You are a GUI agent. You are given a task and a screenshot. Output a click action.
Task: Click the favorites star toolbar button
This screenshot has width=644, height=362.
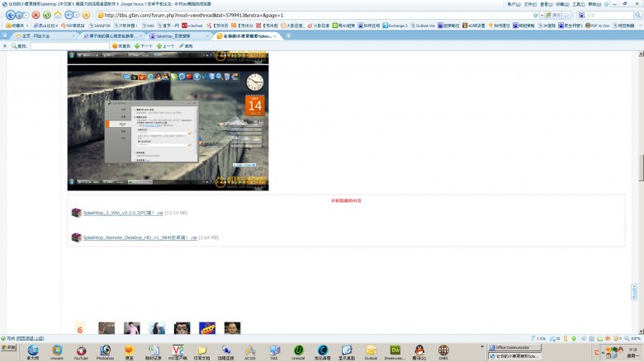coord(86,15)
